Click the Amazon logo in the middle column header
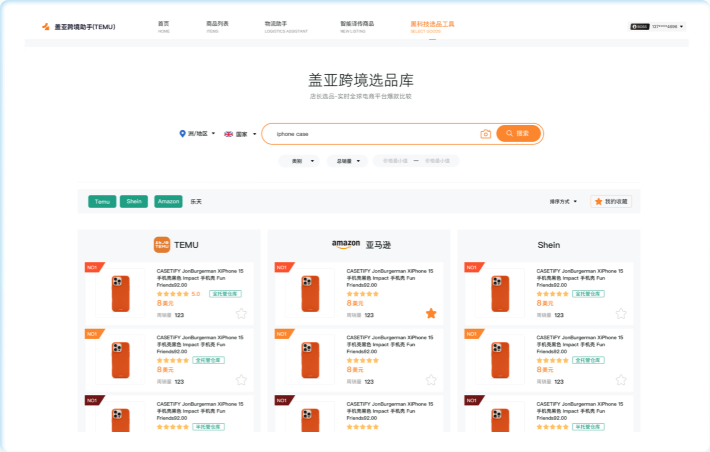 coord(346,243)
